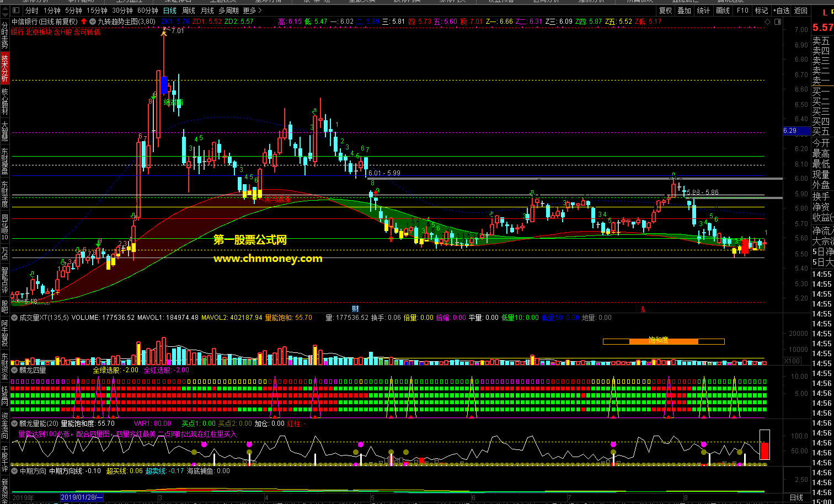Open the 东财操盘 sidebar tab
834x504 pixels.
[5, 162]
